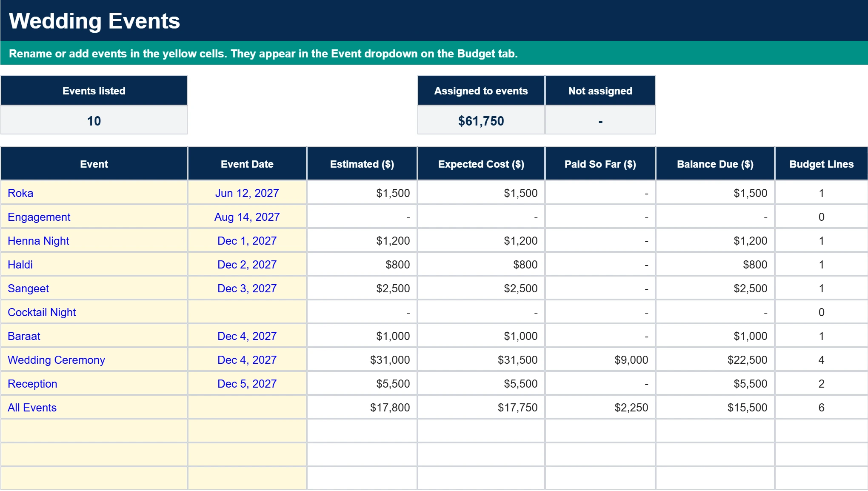Click the Dec 5, 2027 date cell

(247, 384)
